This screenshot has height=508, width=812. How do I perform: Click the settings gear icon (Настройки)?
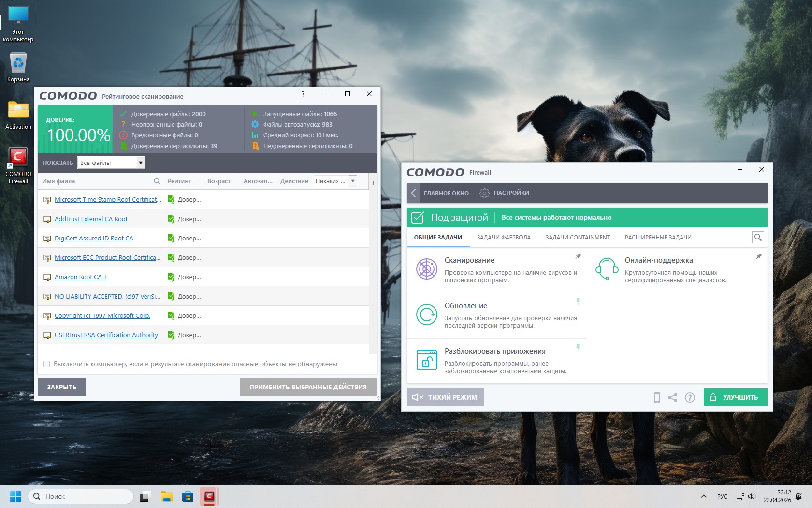[484, 193]
